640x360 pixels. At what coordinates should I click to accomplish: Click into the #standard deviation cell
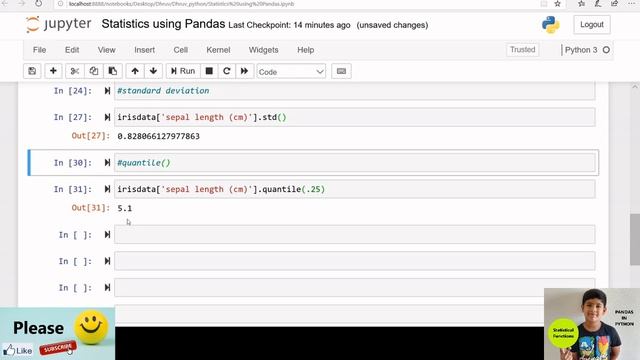pyautogui.click(x=354, y=91)
